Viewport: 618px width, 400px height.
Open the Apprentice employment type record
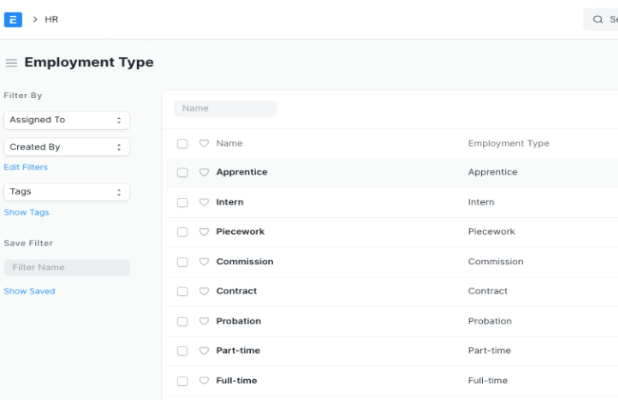[241, 172]
